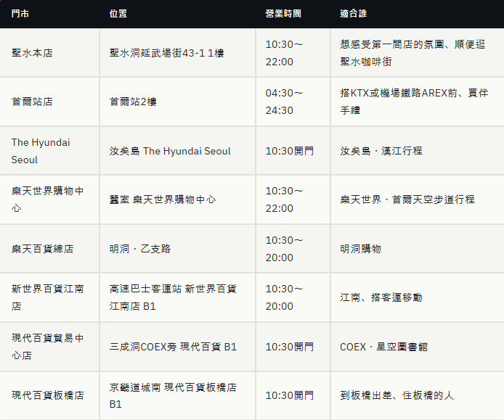Click the text 明洞購物
The height and width of the screenshot is (420, 504).
pyautogui.click(x=361, y=249)
